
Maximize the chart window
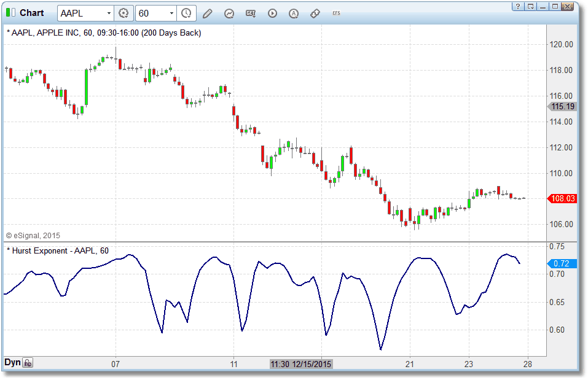(x=555, y=6)
